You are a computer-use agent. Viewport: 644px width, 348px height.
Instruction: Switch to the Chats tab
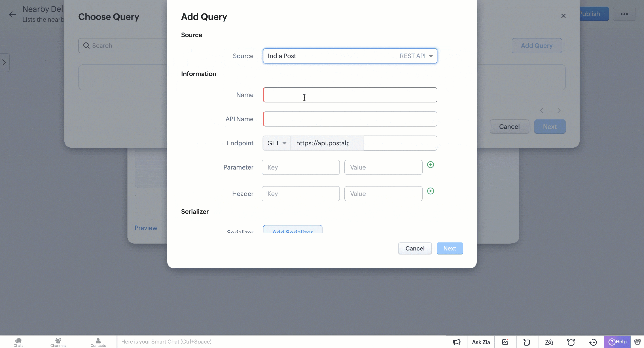18,342
